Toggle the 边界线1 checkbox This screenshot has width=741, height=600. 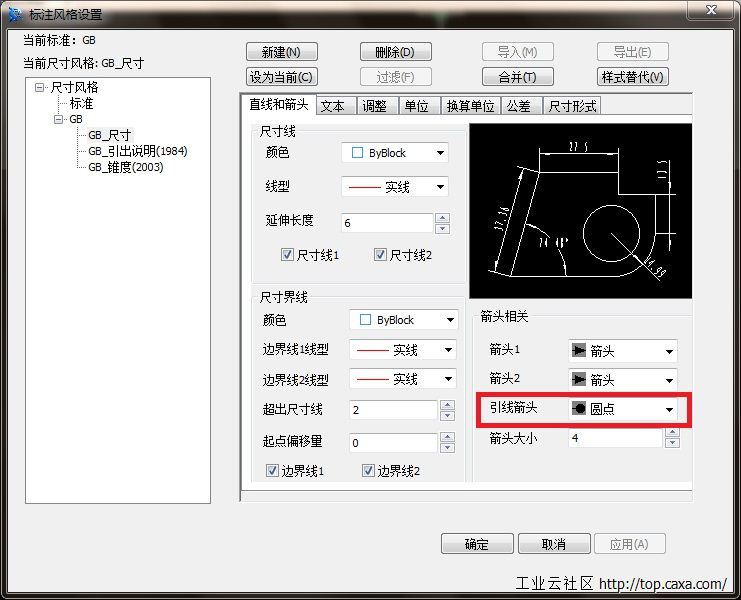(272, 471)
